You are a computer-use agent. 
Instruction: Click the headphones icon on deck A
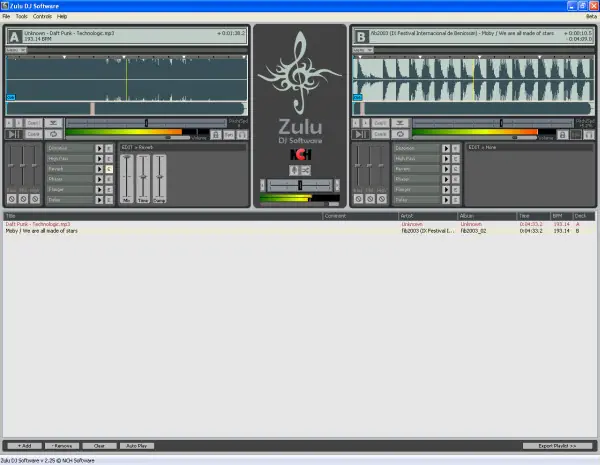[x=242, y=135]
